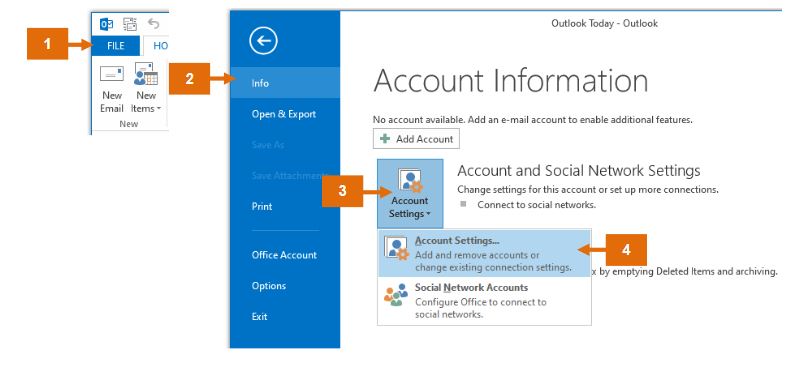Click the Undo arrow icon
Image resolution: width=812 pixels, height=368 pixels.
153,23
